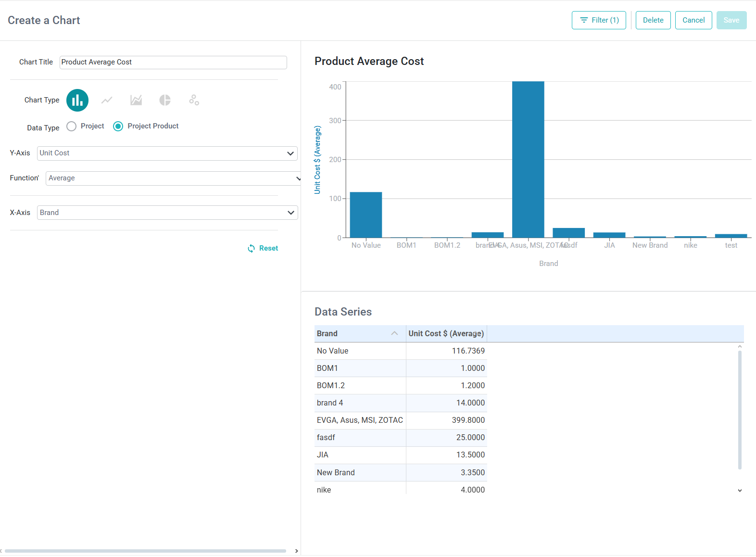Click the Delete button

pyautogui.click(x=653, y=20)
